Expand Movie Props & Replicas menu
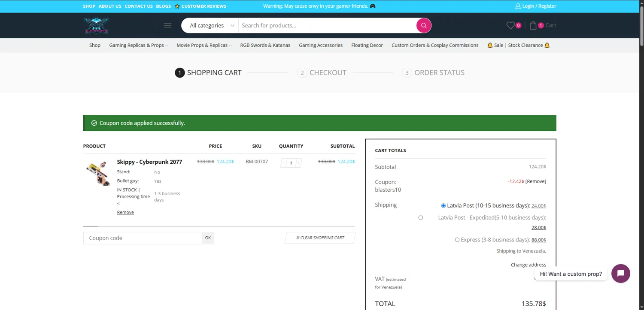The image size is (644, 310). click(x=204, y=45)
